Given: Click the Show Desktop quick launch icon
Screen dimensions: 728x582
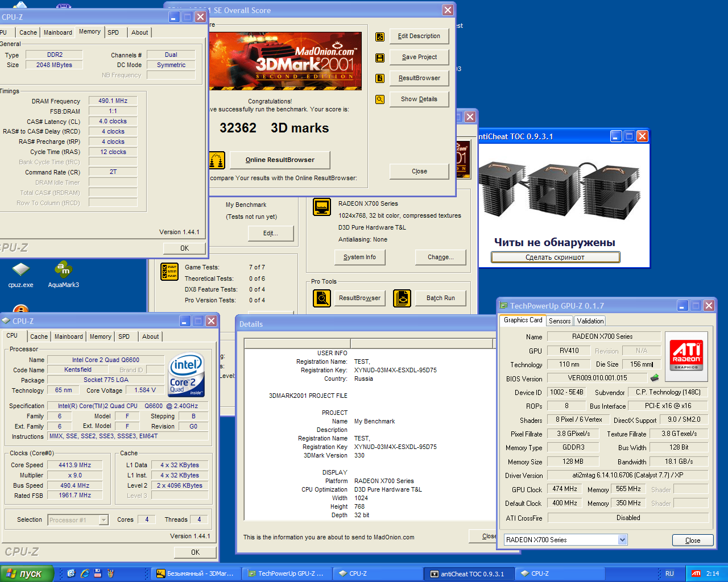Looking at the screenshot, I should (x=71, y=573).
